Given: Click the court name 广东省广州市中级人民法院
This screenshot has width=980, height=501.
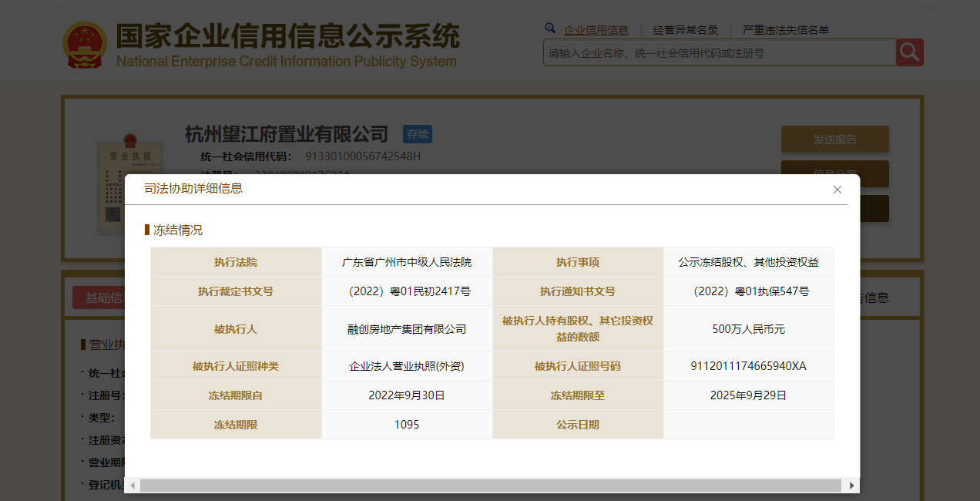Looking at the screenshot, I should [407, 262].
